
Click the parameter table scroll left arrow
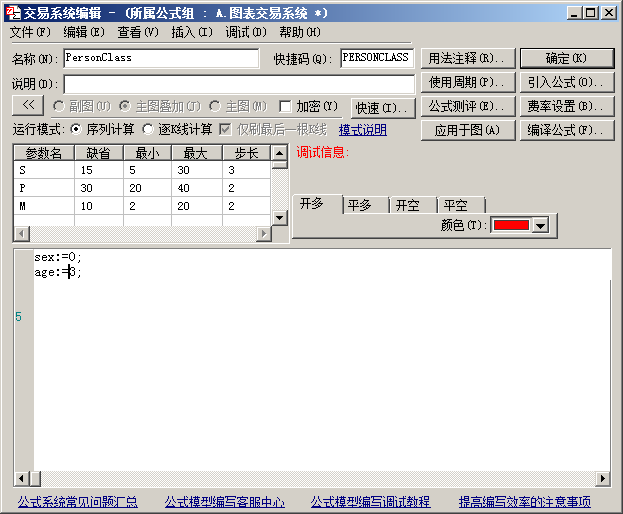22,234
